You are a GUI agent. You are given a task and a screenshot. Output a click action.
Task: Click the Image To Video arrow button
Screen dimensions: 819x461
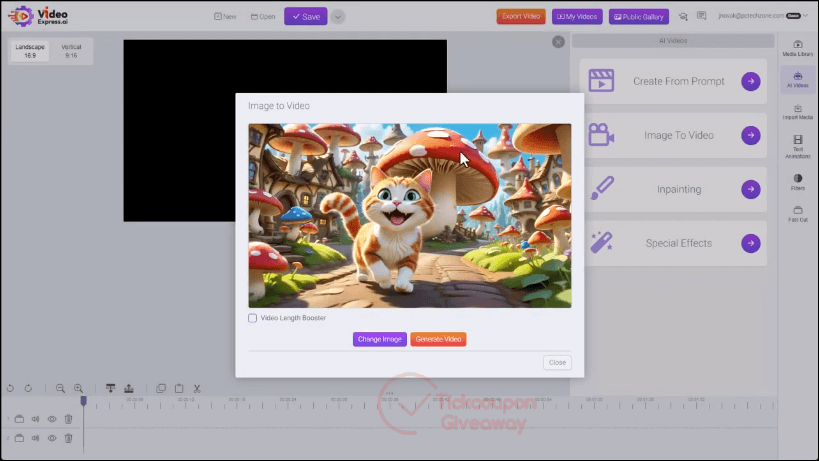pyautogui.click(x=751, y=135)
